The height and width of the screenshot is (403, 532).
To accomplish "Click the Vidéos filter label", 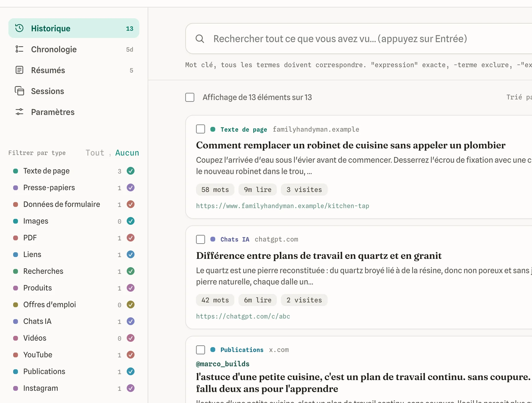I will point(35,338).
